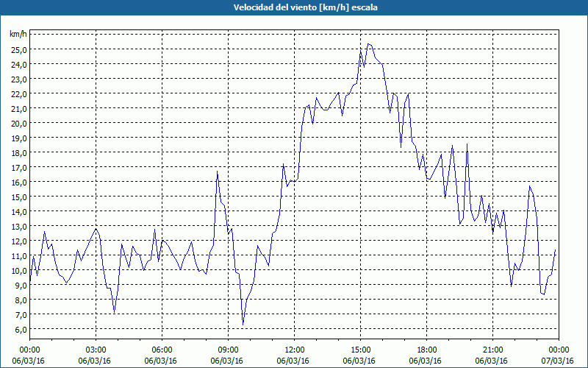Click the "12:00" time label

coord(295,350)
